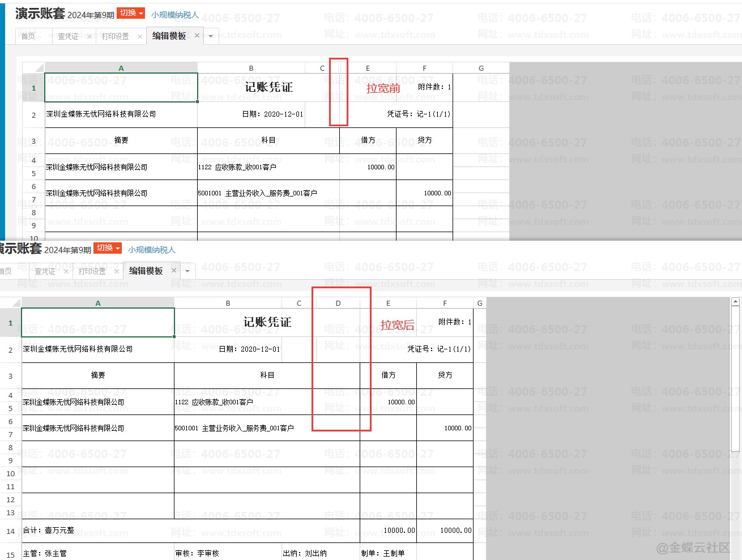Click scroll-up arrow on lower spreadsheet scrollbar
The image size is (742, 560).
coord(735,302)
